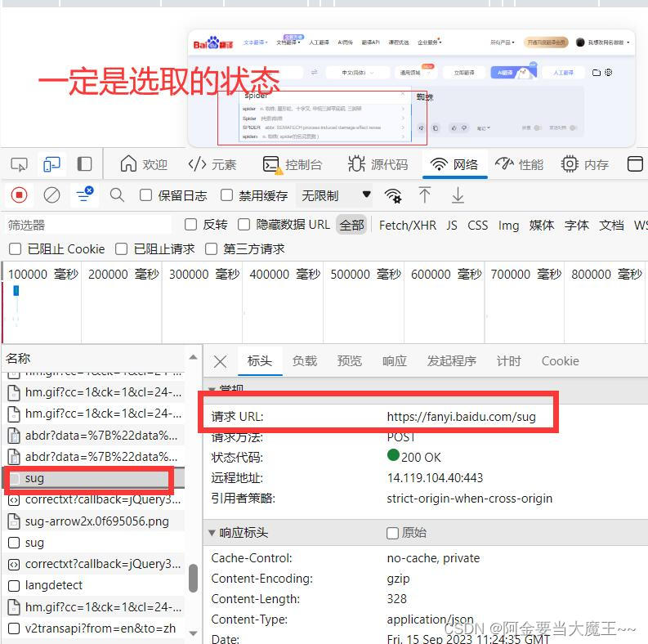Open the Initiator (发起程序) detail tab
Viewport: 648px width, 644px height.
[x=452, y=361]
